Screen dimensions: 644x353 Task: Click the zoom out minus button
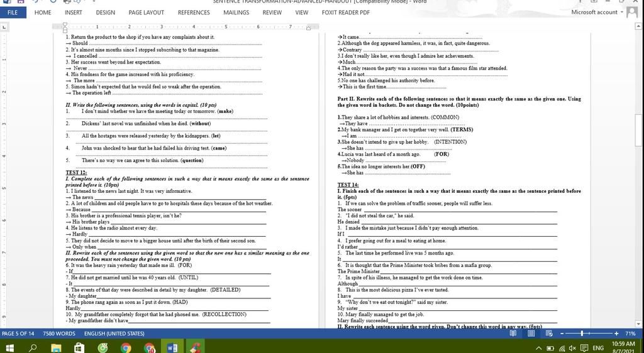562,334
